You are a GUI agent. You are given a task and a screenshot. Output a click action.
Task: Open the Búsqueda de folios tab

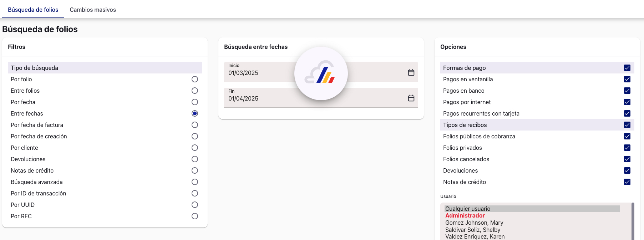33,10
